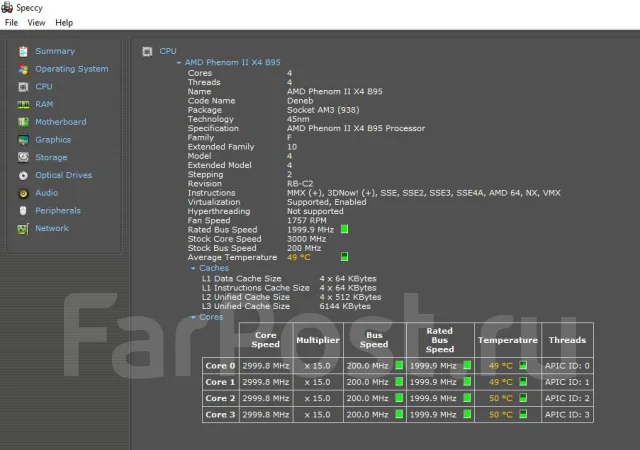This screenshot has height=450, width=640.
Task: Click Virtualization value Supported, Enabled
Action: point(327,202)
